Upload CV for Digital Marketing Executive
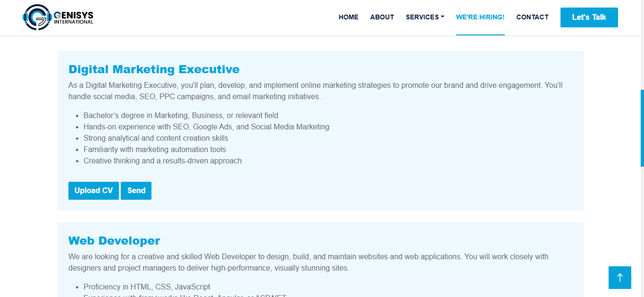Screen dimensions: 644x297 [x=93, y=191]
